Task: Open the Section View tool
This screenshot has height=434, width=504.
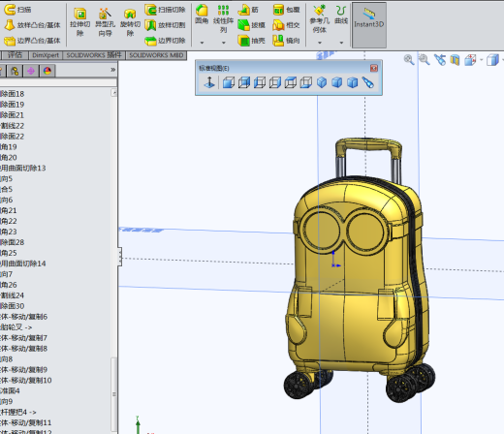Action: click(455, 60)
